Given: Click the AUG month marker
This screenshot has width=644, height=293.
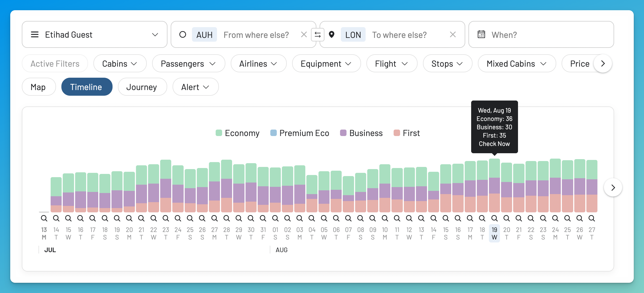Looking at the screenshot, I should tap(282, 250).
